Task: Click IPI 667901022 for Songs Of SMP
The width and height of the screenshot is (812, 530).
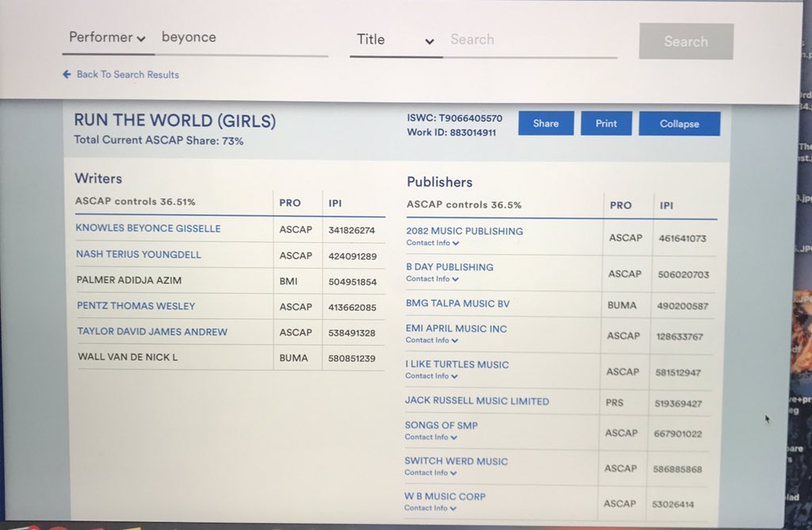Action: pos(678,434)
